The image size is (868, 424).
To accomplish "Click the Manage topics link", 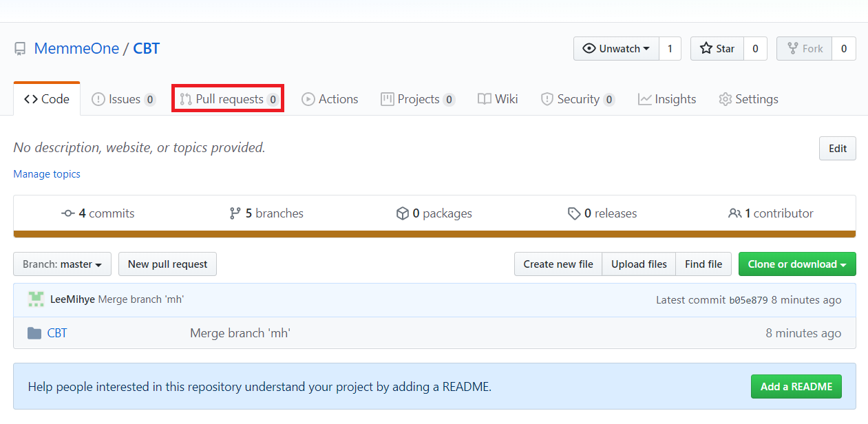I will [x=47, y=174].
